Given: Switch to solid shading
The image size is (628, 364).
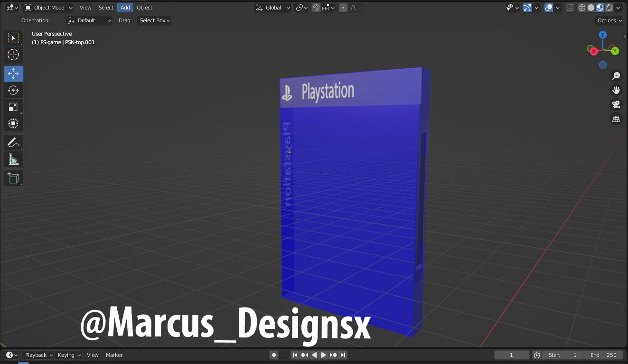Looking at the screenshot, I should pyautogui.click(x=591, y=8).
